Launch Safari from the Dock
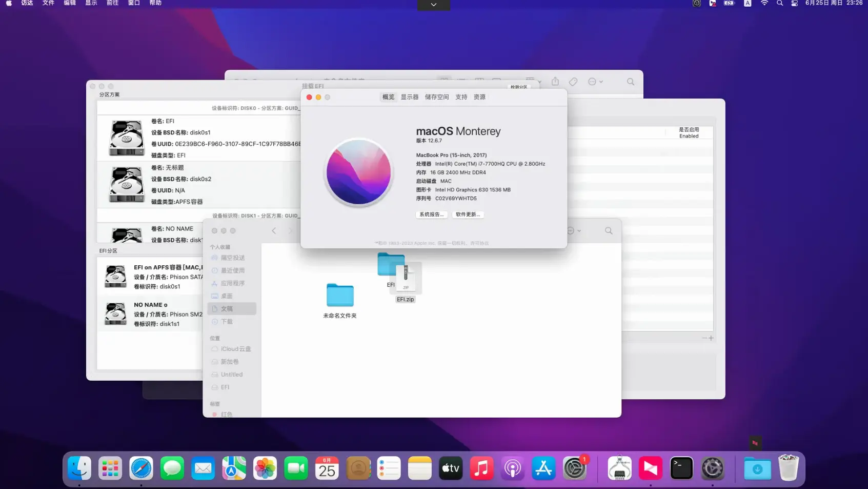The width and height of the screenshot is (868, 489). (141, 468)
